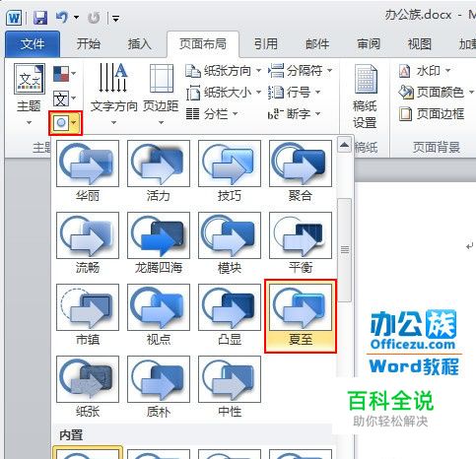This screenshot has height=459, width=476.
Task: Apply the 市镇 theme effect
Action: [x=88, y=314]
